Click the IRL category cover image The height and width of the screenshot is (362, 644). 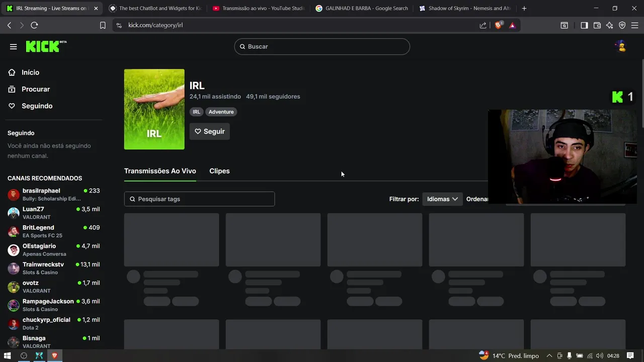point(154,109)
